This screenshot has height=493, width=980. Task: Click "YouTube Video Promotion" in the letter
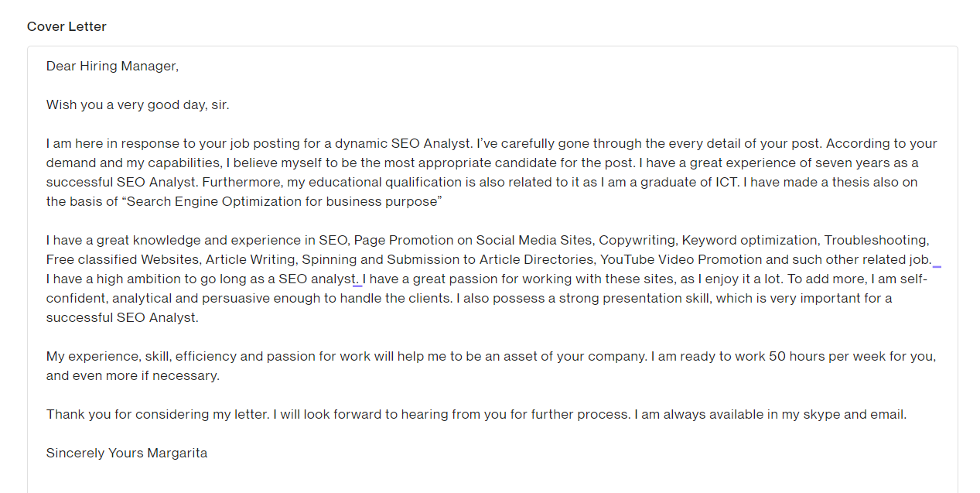coord(681,260)
